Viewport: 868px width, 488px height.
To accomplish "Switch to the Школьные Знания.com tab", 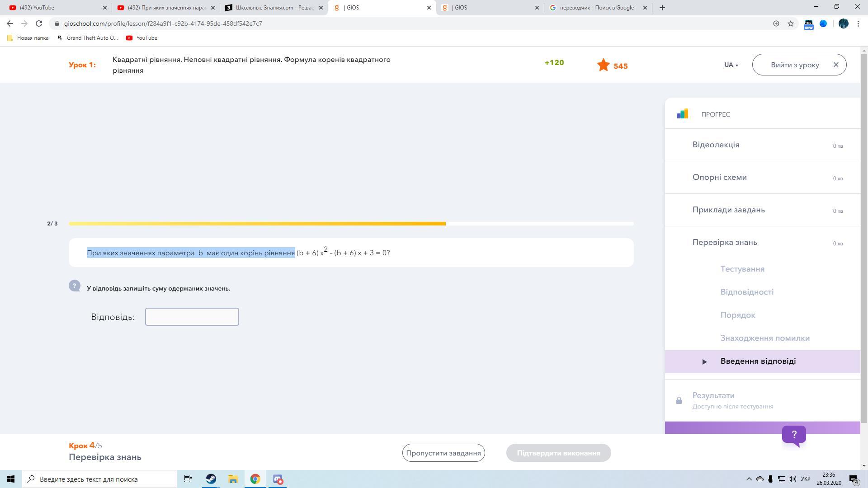I will tap(272, 8).
